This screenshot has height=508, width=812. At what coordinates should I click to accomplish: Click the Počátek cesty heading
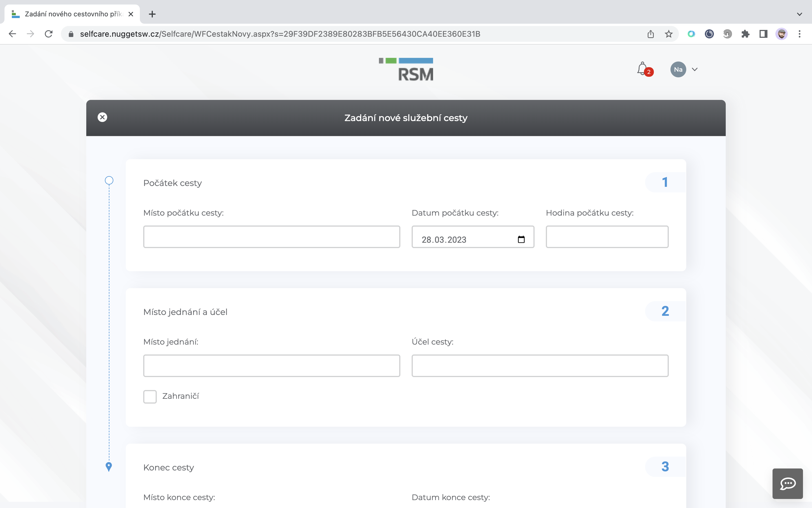click(x=173, y=183)
